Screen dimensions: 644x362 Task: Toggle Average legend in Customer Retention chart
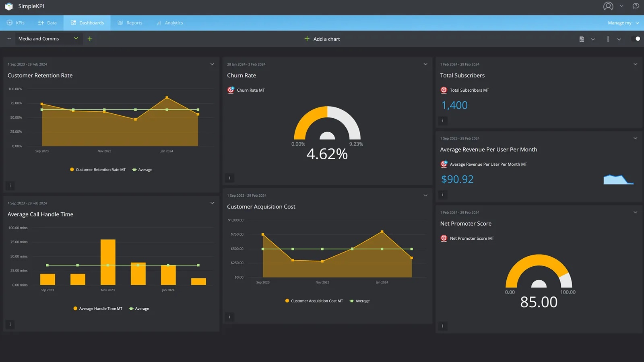click(142, 170)
